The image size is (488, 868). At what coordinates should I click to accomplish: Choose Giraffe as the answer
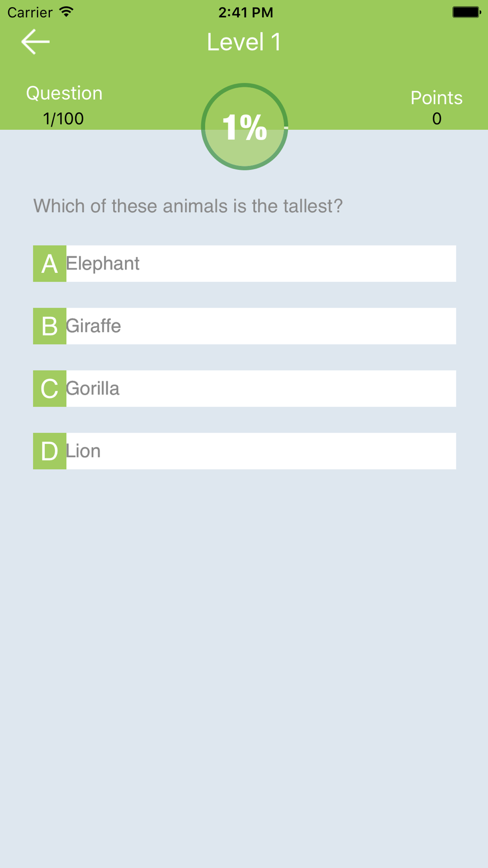click(261, 326)
